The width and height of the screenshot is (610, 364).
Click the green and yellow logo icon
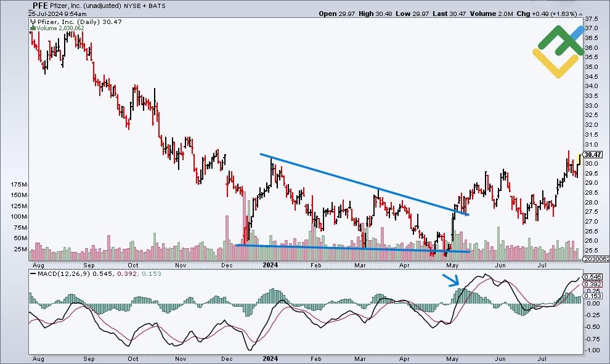point(558,52)
